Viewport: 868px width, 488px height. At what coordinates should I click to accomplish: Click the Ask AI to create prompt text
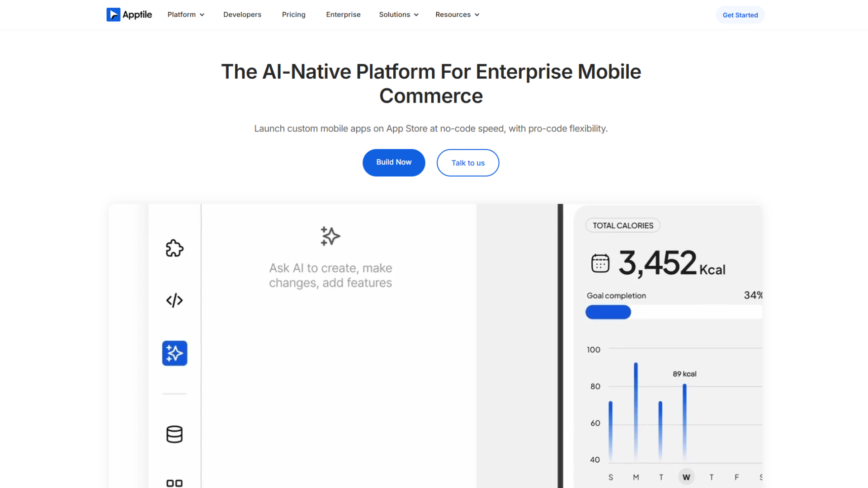click(330, 275)
